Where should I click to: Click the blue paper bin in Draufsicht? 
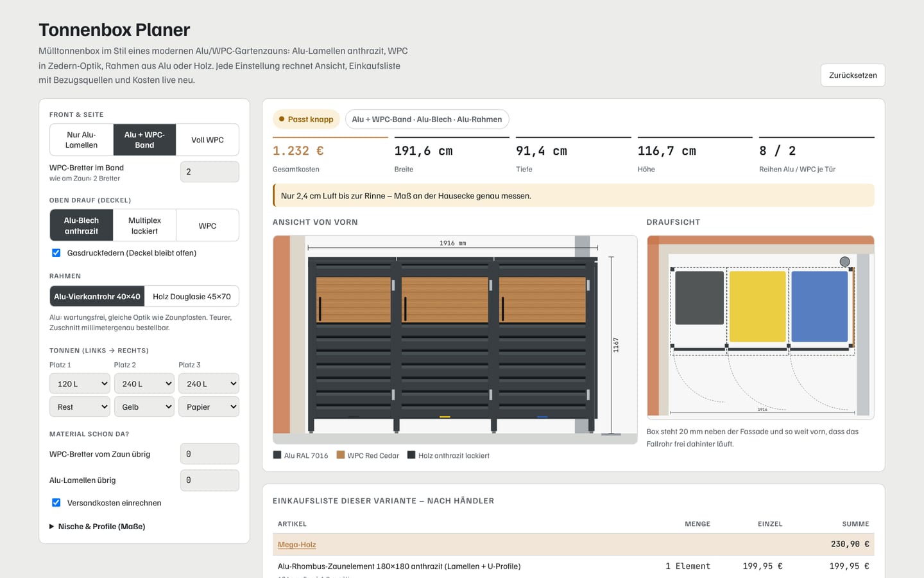point(819,306)
